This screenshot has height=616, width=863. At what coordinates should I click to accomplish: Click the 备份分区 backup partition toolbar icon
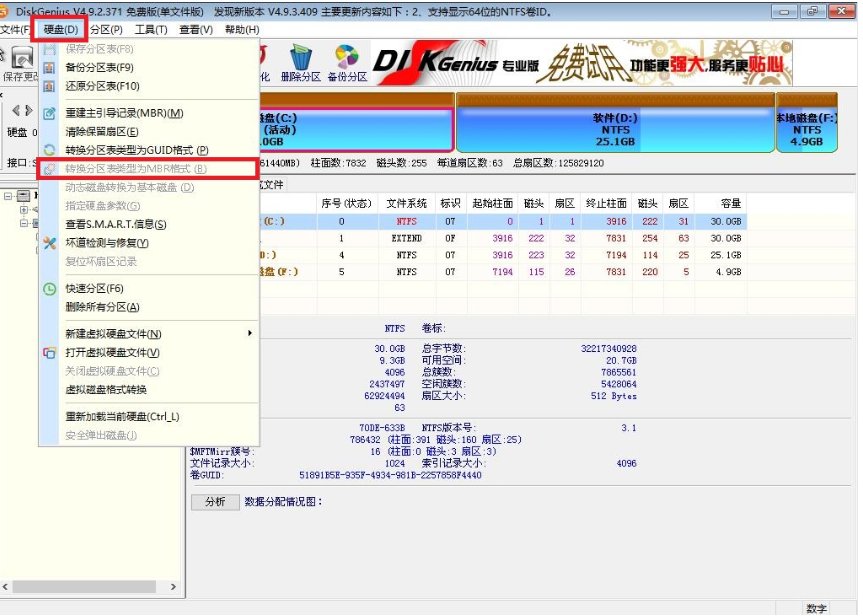[x=347, y=63]
